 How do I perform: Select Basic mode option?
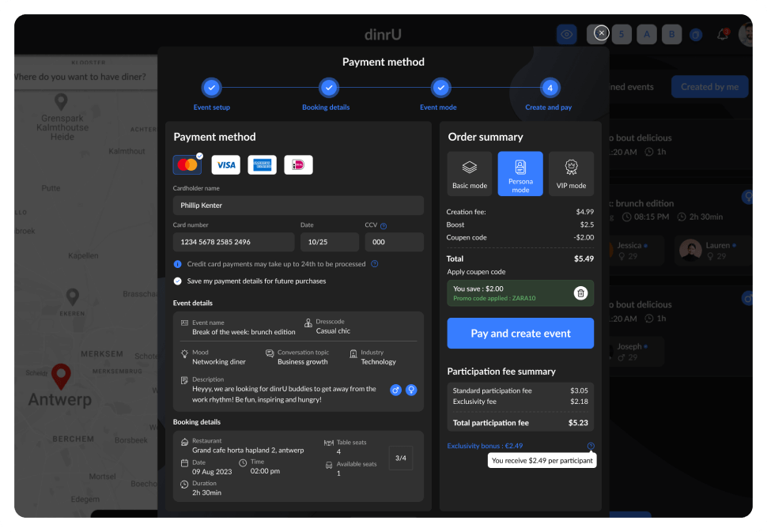tap(470, 174)
